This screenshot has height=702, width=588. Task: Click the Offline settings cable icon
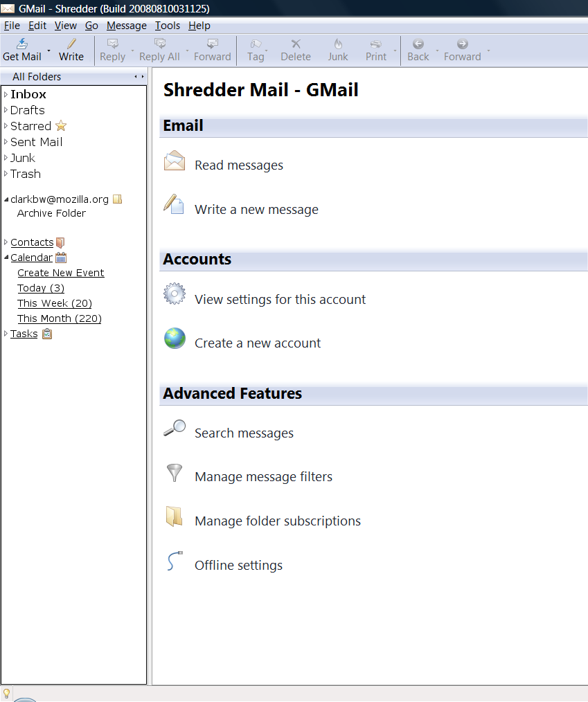pos(175,561)
